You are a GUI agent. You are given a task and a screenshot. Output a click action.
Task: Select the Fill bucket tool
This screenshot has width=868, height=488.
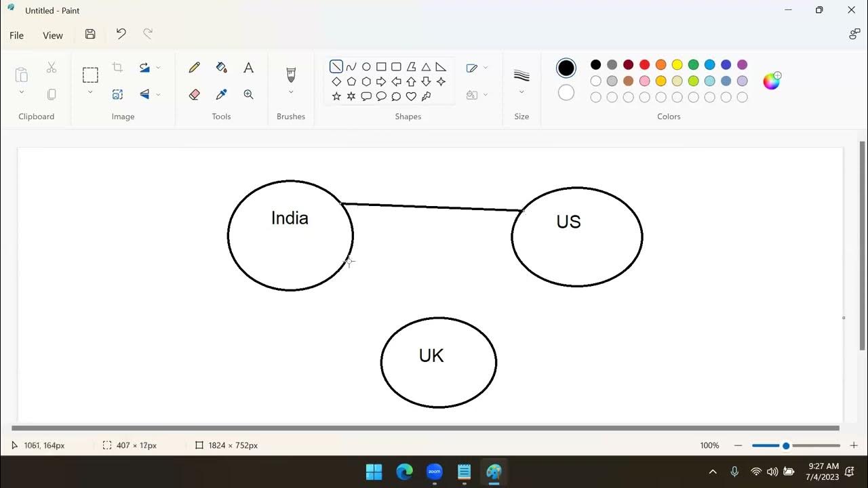coord(221,67)
